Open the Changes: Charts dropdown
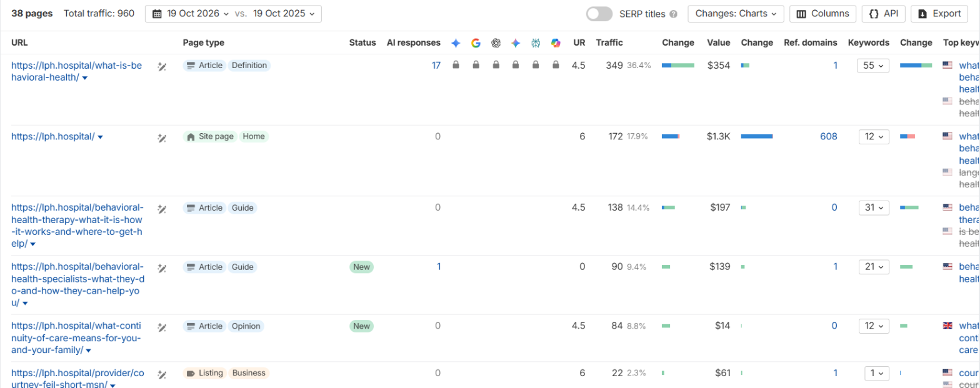The width and height of the screenshot is (980, 388). click(736, 13)
